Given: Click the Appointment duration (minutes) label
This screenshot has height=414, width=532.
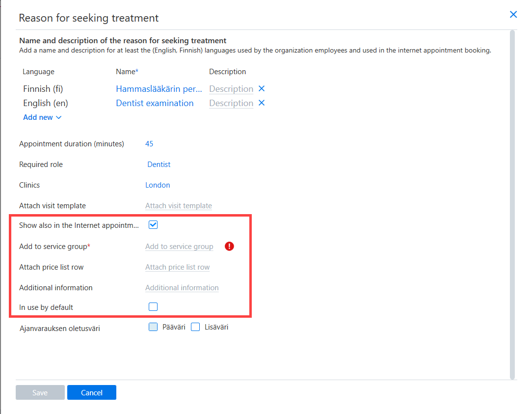Looking at the screenshot, I should point(72,144).
